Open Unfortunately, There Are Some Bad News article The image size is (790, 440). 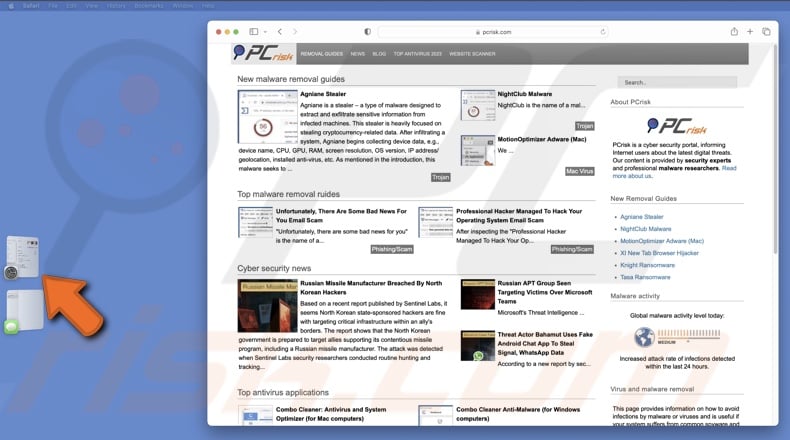[x=341, y=216]
